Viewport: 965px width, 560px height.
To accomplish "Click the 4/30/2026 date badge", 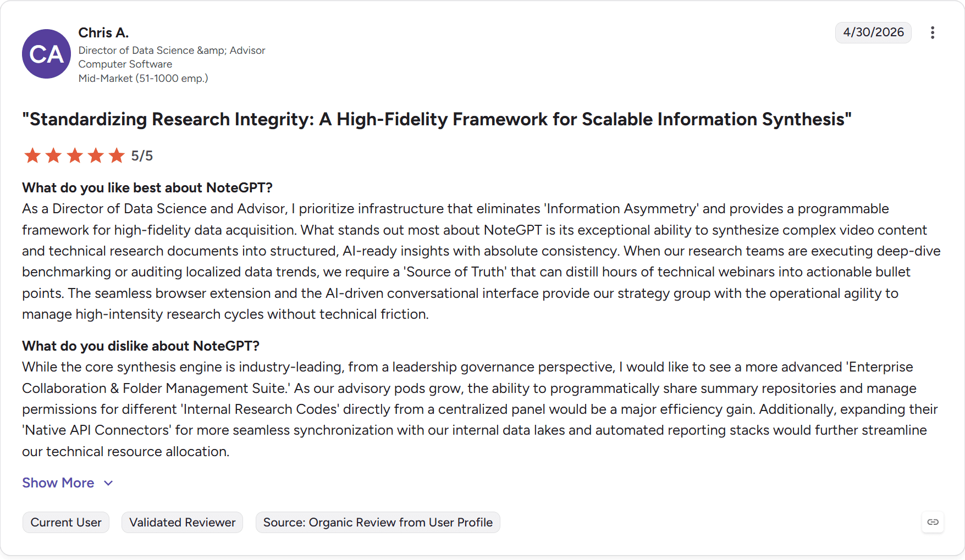I will 873,32.
